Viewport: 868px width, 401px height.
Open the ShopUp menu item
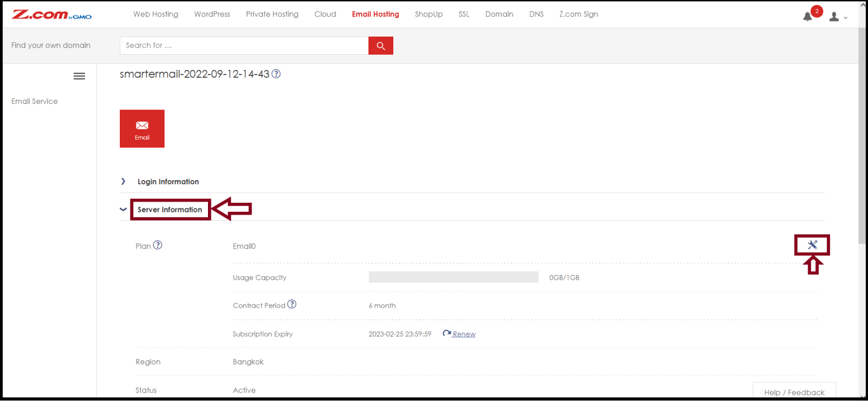[428, 14]
